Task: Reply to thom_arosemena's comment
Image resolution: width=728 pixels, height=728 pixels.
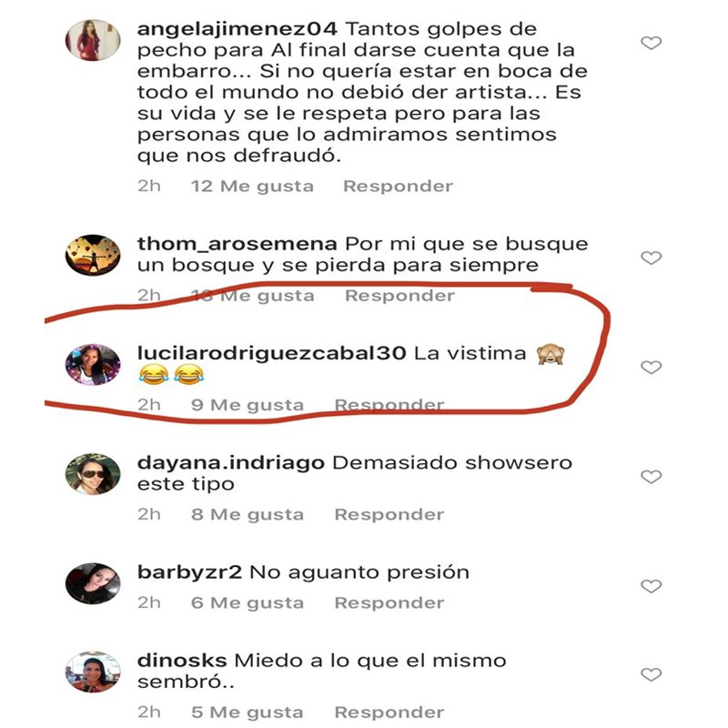Action: pyautogui.click(x=399, y=296)
